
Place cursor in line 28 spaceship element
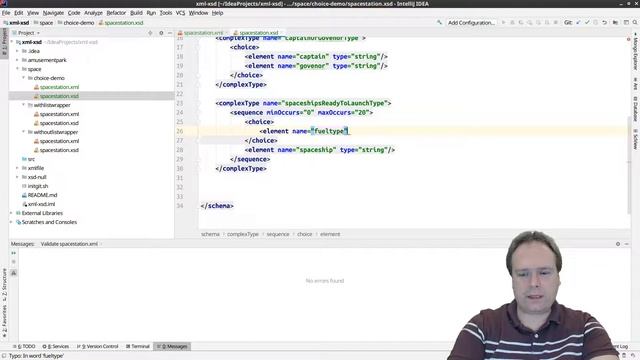(x=320, y=150)
